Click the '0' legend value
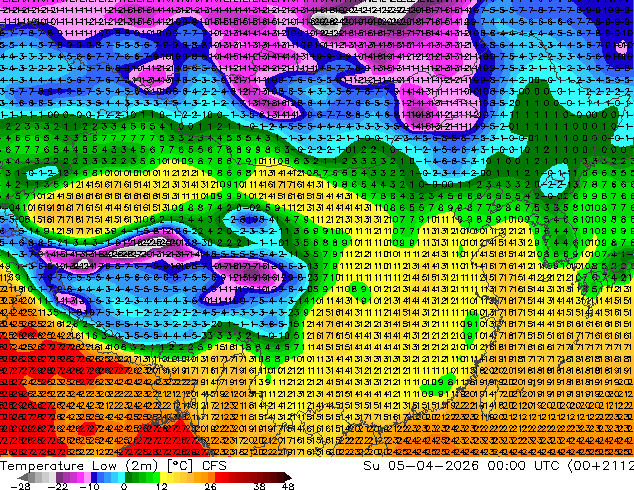634x490 pixels. (124, 486)
